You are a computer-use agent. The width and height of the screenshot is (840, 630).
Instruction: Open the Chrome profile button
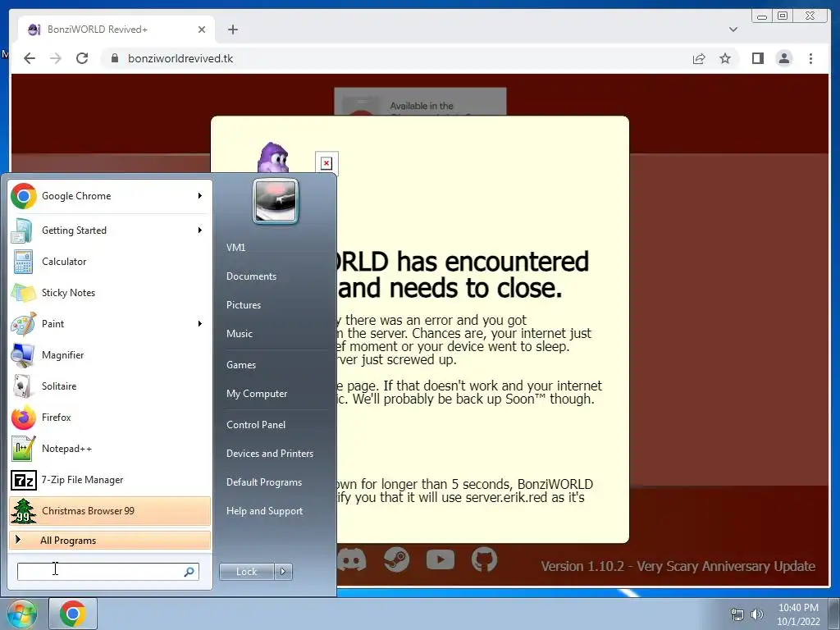click(x=783, y=58)
